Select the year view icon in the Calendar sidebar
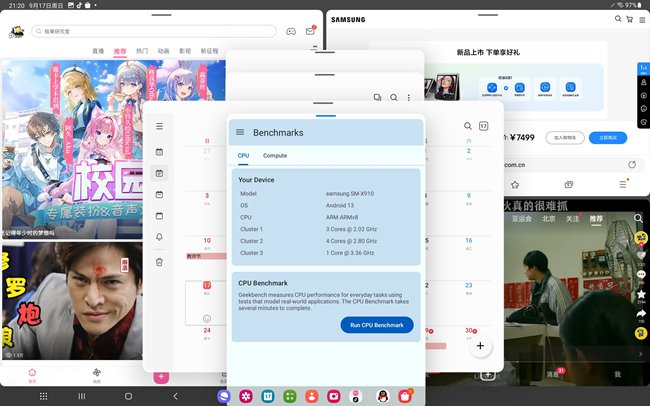650x406 pixels. pyautogui.click(x=159, y=152)
